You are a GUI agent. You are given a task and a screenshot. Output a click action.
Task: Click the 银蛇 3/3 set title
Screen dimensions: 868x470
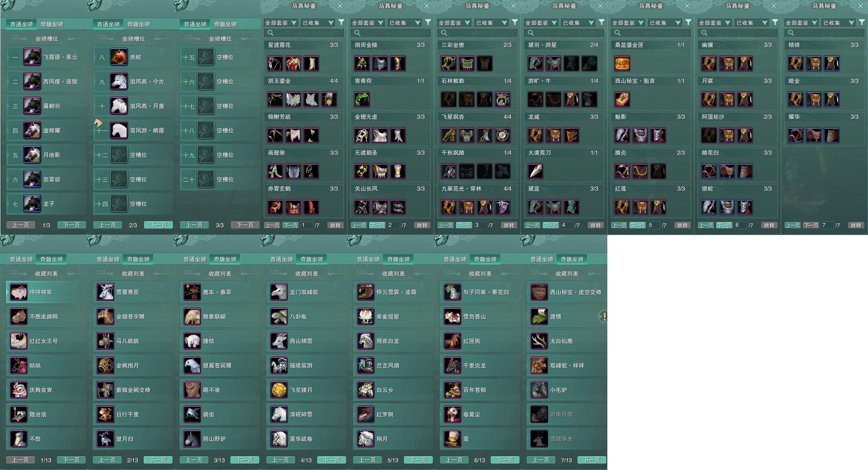pyautogui.click(x=707, y=189)
